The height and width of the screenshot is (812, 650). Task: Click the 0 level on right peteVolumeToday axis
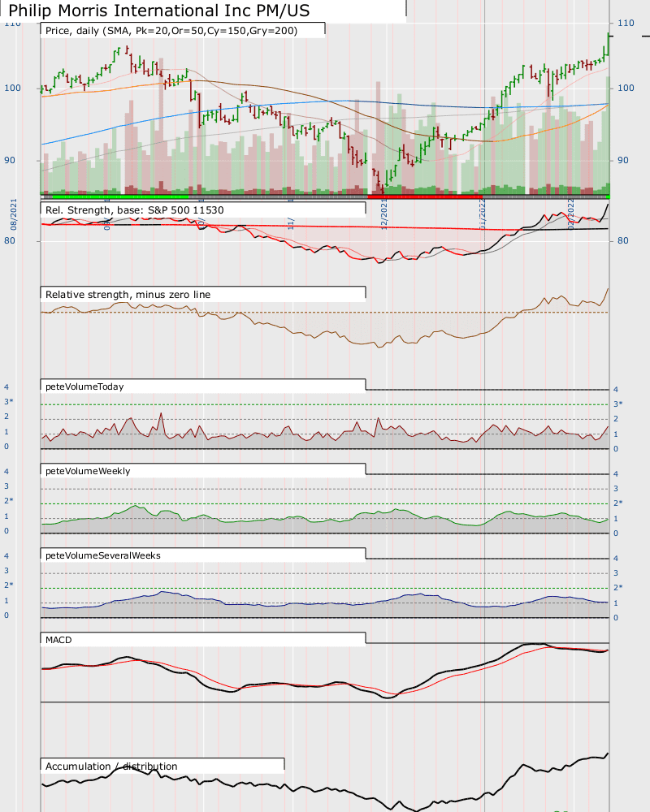pos(616,449)
